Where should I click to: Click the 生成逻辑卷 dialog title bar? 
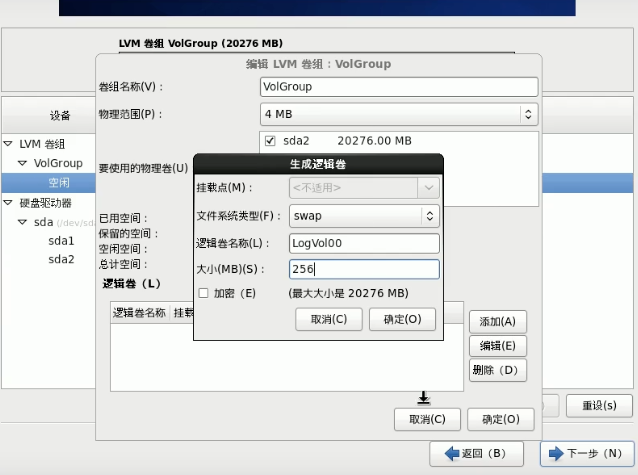coord(318,164)
